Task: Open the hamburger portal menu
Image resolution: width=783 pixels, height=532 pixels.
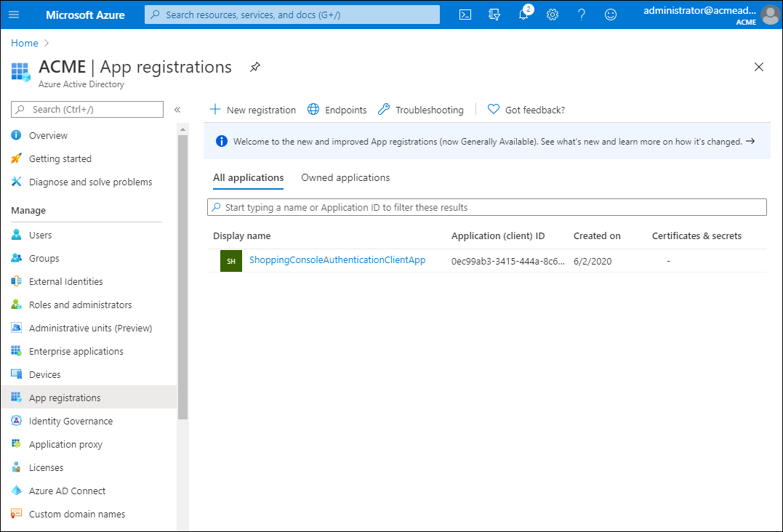Action: click(15, 15)
